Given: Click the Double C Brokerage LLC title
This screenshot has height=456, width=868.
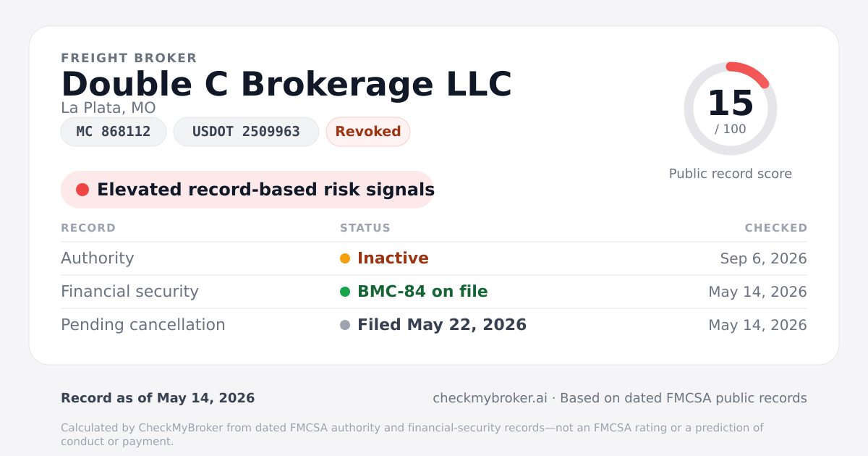Looking at the screenshot, I should point(286,84).
